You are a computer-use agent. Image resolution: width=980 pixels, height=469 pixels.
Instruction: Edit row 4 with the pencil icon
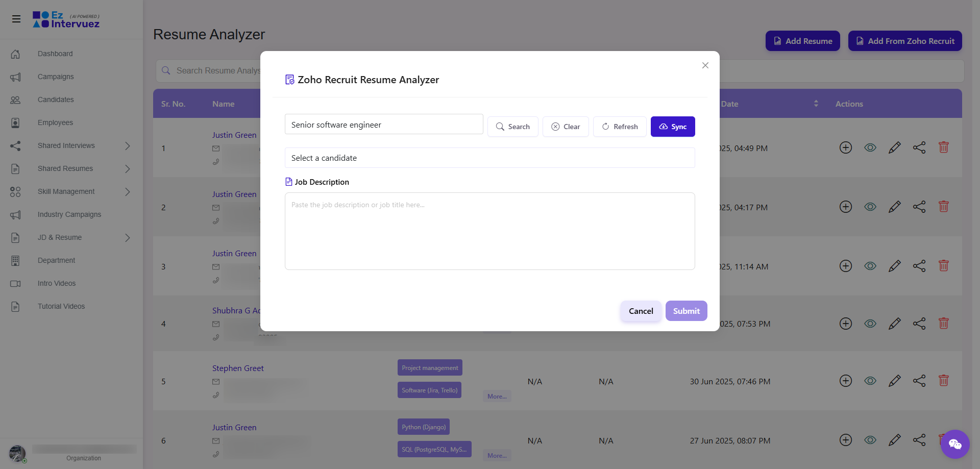895,324
